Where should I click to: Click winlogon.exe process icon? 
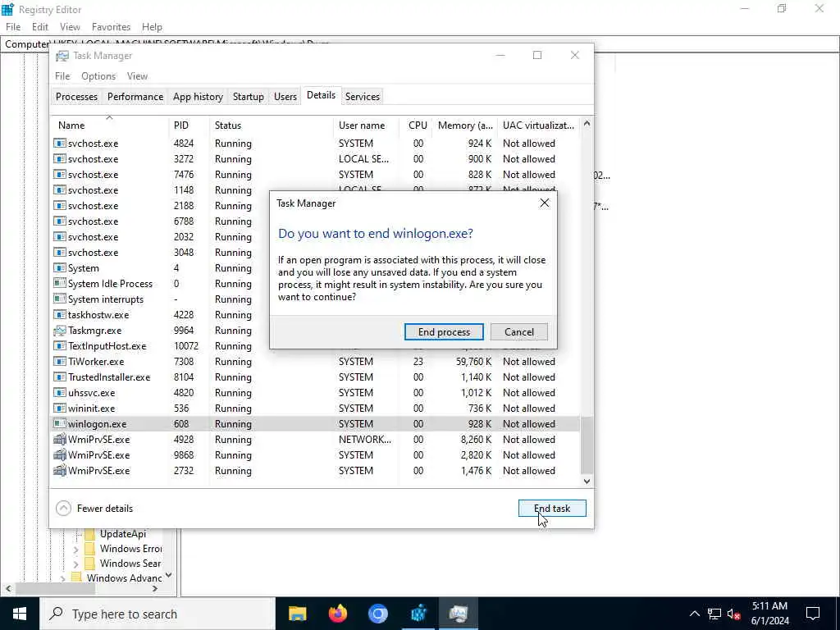coord(60,424)
